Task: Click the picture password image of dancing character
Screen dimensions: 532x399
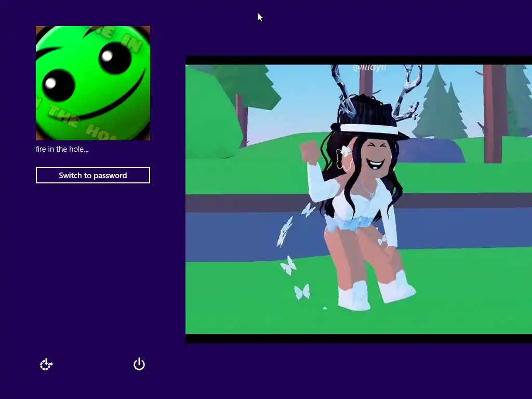Action: tap(358, 199)
